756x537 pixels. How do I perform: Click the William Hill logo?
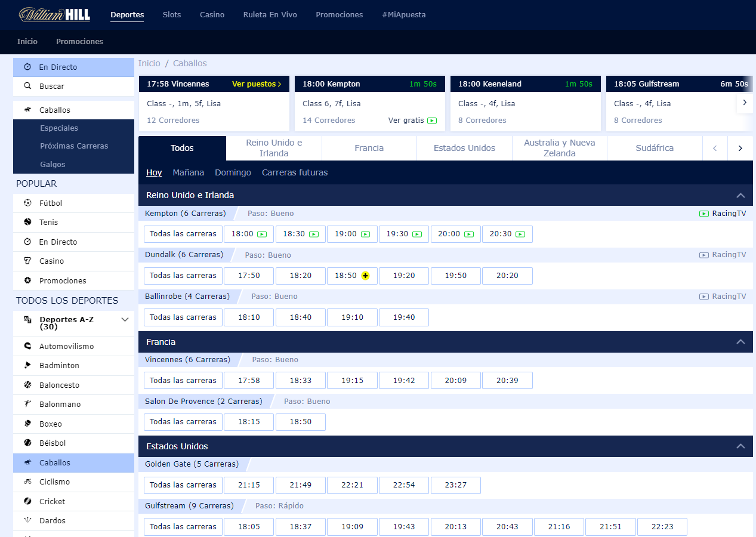coord(54,14)
